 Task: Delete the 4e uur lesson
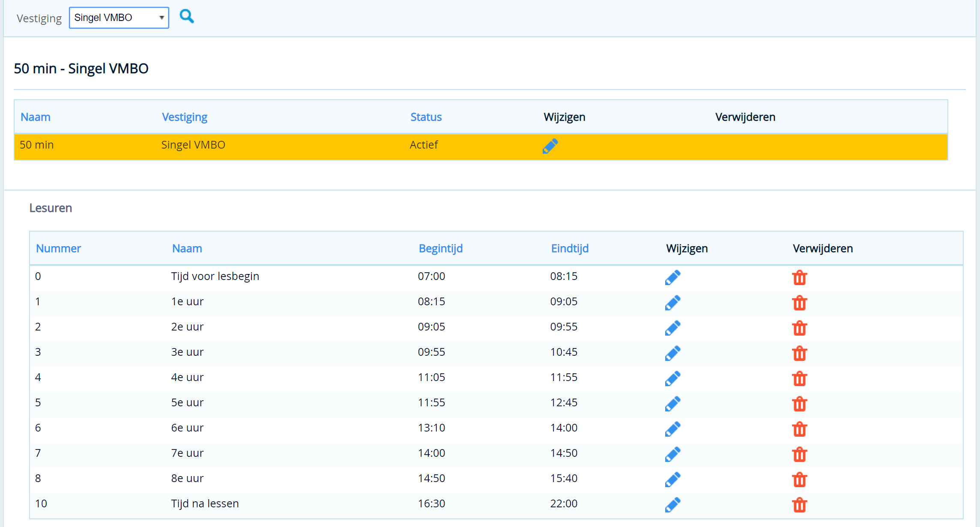[x=799, y=379]
